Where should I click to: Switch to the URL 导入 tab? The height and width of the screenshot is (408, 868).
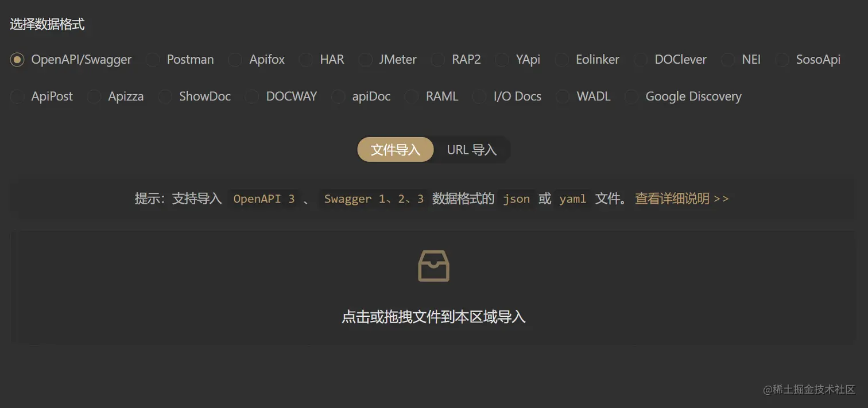(472, 150)
